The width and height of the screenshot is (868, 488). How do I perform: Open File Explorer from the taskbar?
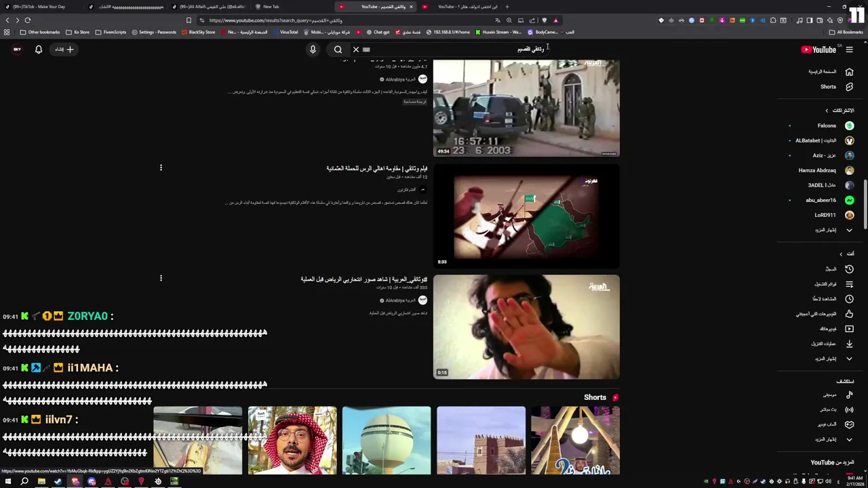(x=41, y=482)
